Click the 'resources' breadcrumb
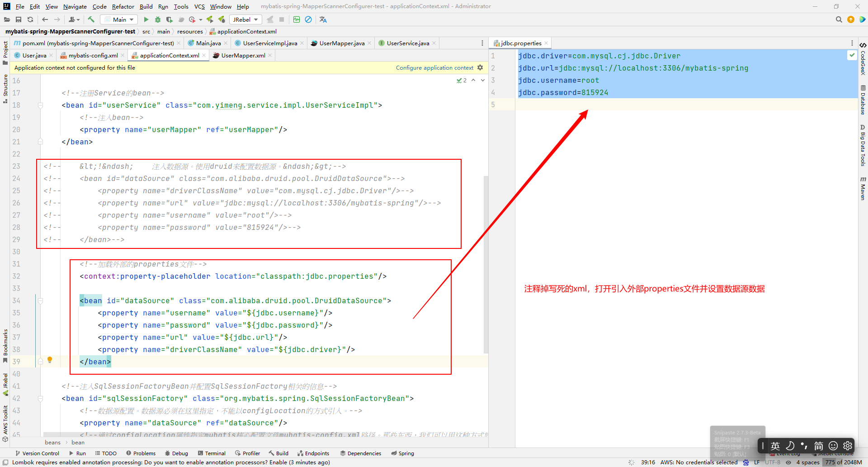Screen dimensions: 868x467 (x=190, y=31)
